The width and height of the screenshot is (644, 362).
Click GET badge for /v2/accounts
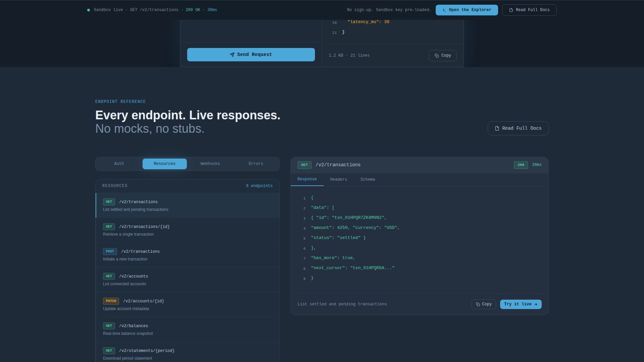tap(109, 276)
